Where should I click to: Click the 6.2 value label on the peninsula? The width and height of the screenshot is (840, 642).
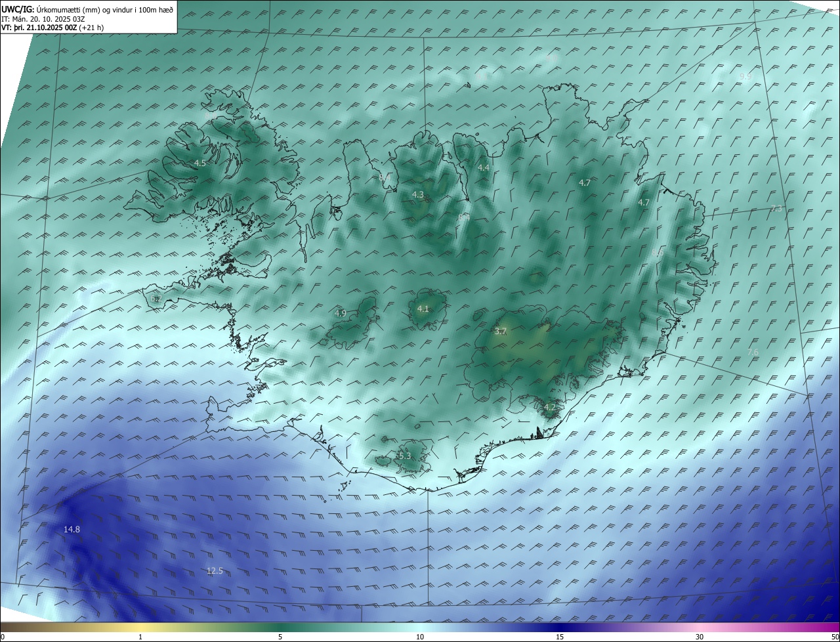pos(156,299)
